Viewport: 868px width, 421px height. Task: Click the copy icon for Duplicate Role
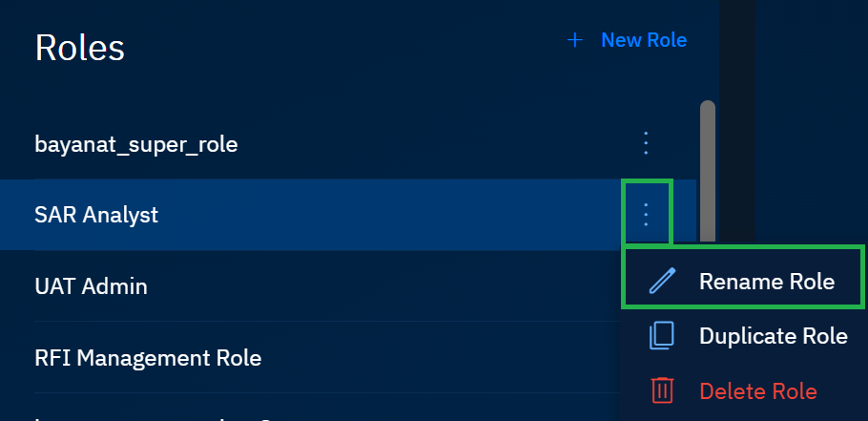[662, 335]
